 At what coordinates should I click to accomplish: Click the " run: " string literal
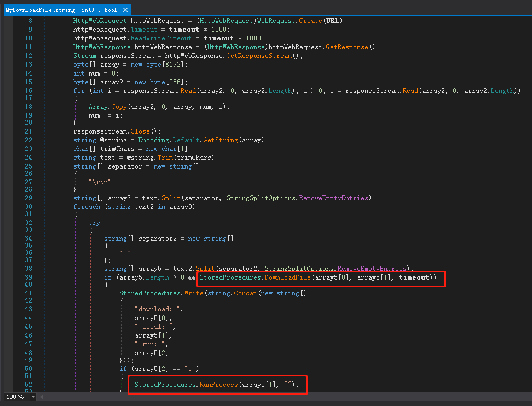(x=151, y=345)
